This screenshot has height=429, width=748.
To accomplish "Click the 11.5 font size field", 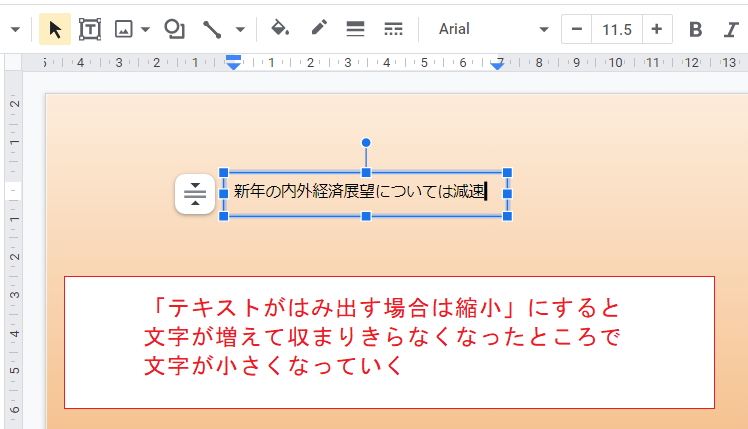I will (x=617, y=29).
